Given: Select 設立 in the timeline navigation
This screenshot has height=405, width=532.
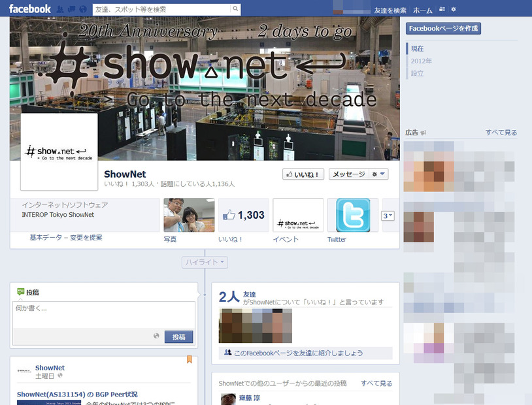Looking at the screenshot, I should coord(417,73).
